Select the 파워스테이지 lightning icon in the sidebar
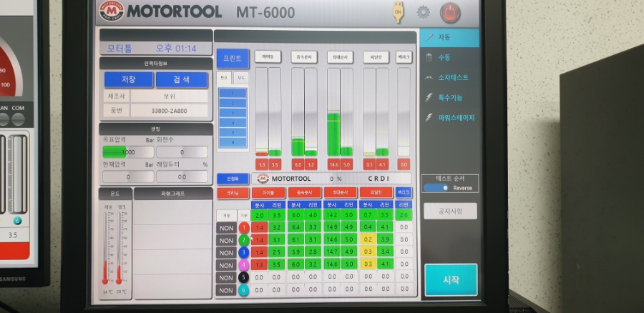The height and width of the screenshot is (313, 644). [429, 118]
